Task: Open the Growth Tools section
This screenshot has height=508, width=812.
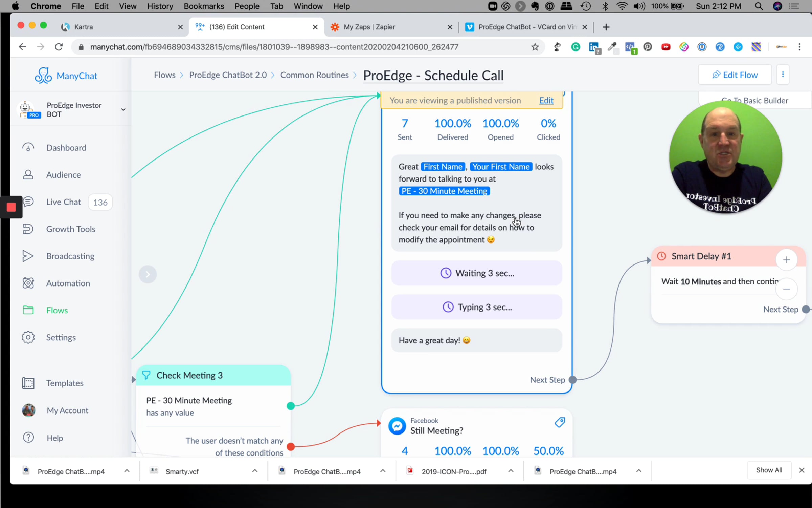Action: click(x=70, y=229)
